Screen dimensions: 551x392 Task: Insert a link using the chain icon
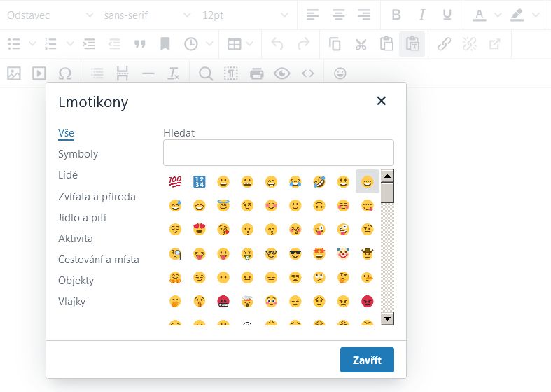pos(444,44)
